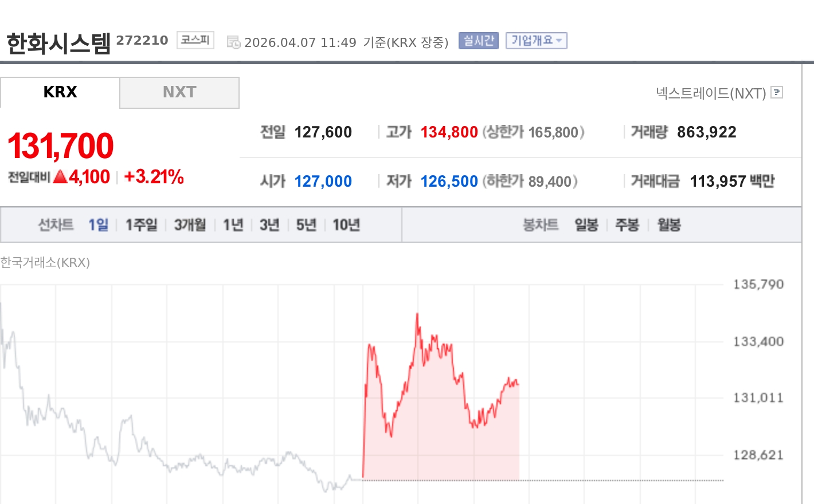Click the red up-triangle beside 4,100

click(x=60, y=177)
